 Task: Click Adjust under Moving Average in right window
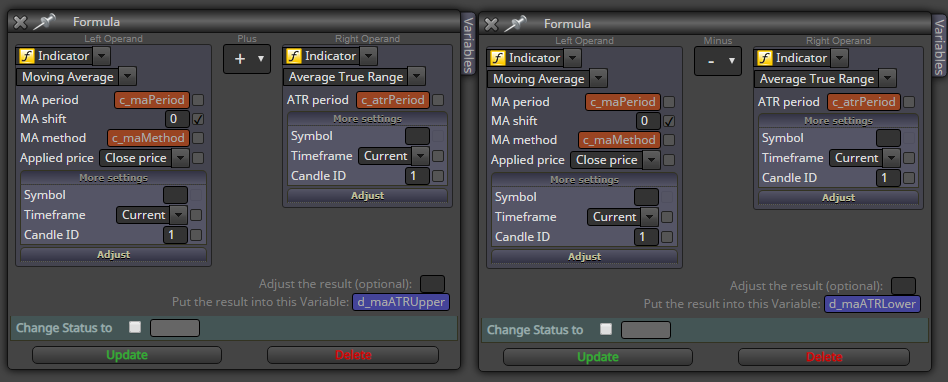coord(585,256)
